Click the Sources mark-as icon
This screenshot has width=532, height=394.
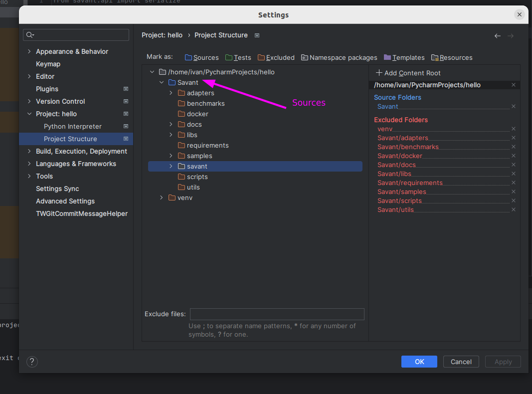click(187, 57)
